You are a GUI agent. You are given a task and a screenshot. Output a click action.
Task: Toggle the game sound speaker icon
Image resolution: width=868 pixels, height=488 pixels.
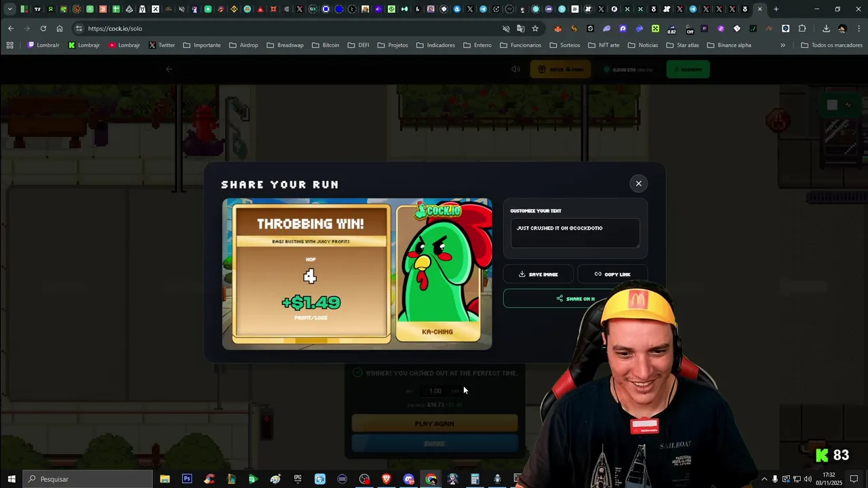point(515,69)
